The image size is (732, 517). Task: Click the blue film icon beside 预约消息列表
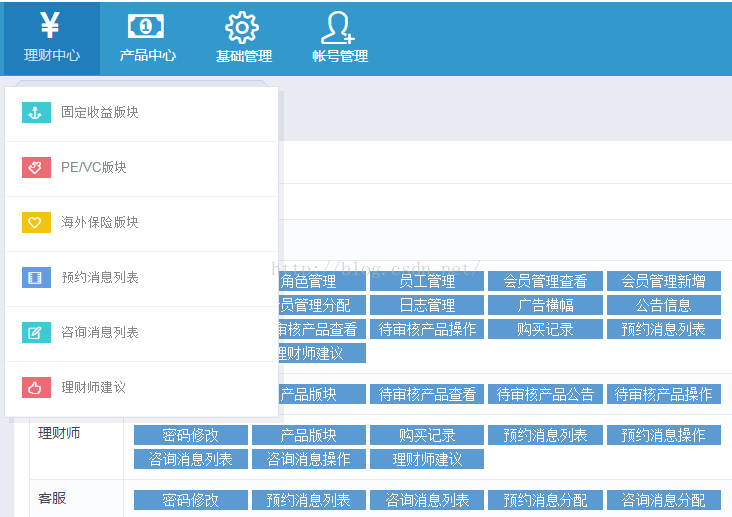(x=36, y=278)
